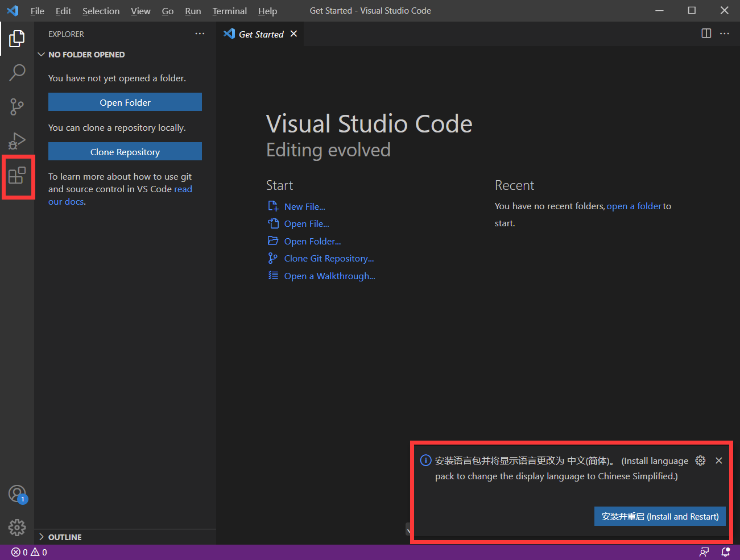The width and height of the screenshot is (740, 560).
Task: Show errors and warnings in status bar
Action: point(29,552)
